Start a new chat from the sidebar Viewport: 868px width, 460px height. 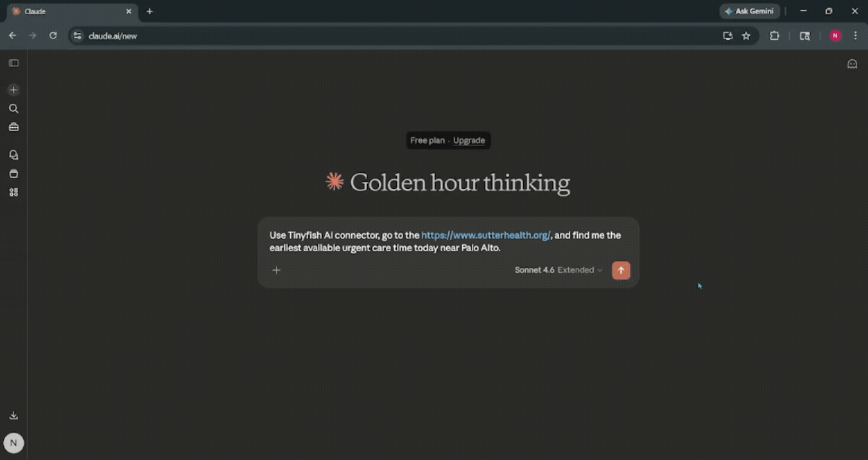(x=14, y=90)
